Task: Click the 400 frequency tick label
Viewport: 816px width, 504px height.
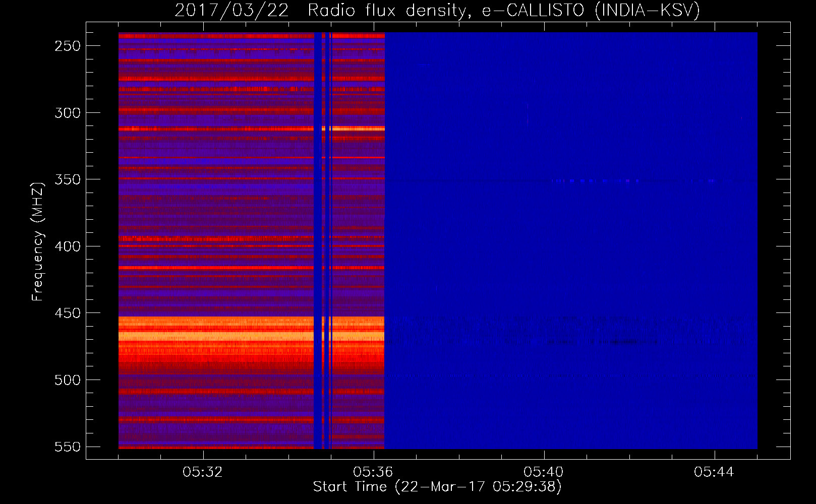Action: [x=68, y=246]
